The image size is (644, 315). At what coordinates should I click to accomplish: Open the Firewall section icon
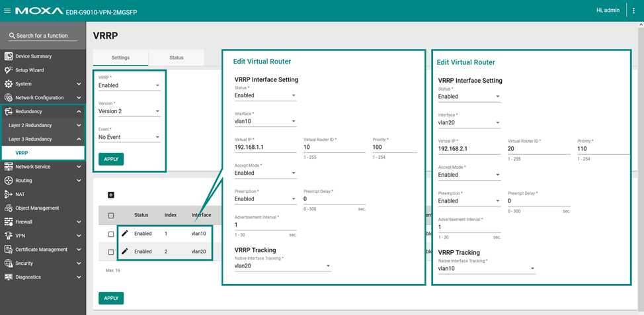9,222
